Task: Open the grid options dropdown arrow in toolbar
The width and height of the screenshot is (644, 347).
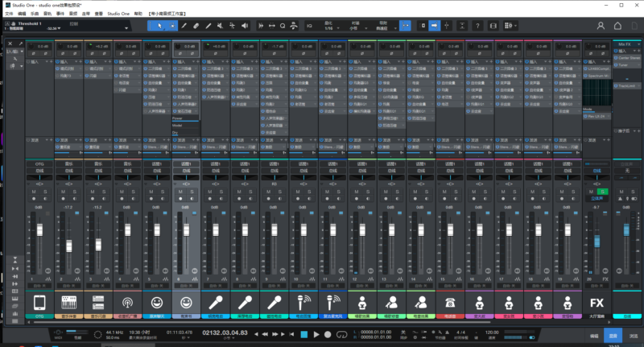Action: pyautogui.click(x=515, y=26)
